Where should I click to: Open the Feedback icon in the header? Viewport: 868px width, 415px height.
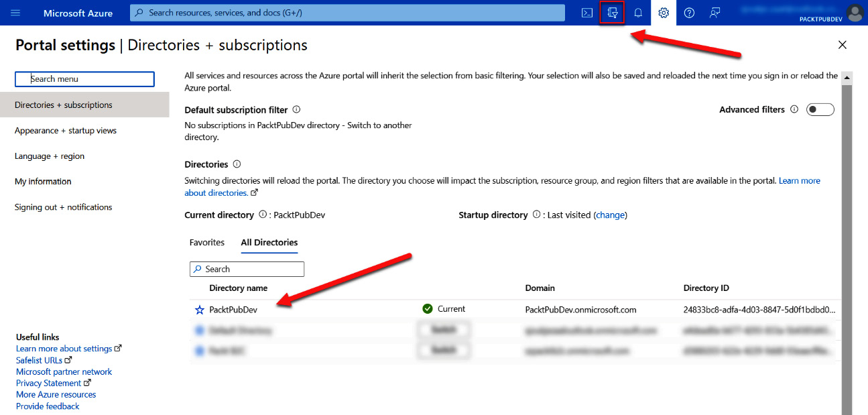tap(715, 13)
